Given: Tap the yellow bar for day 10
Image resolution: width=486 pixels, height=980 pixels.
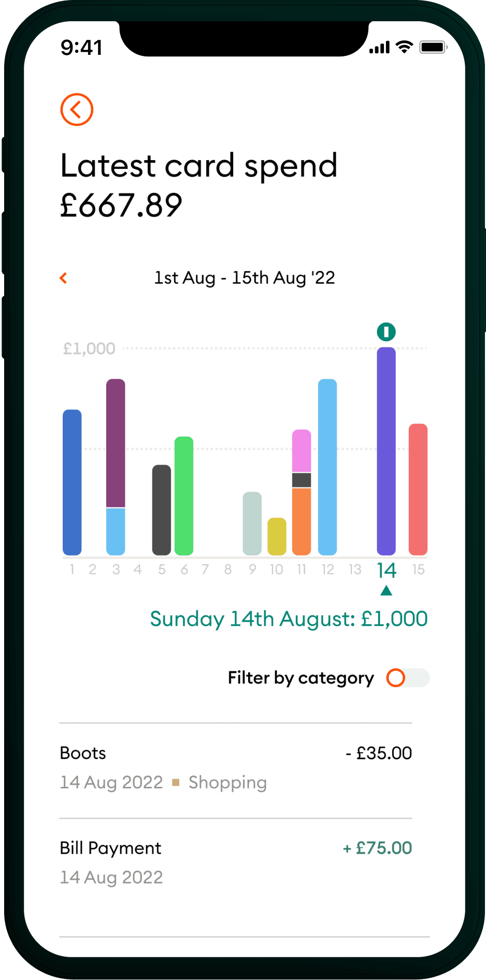Looking at the screenshot, I should 277,536.
